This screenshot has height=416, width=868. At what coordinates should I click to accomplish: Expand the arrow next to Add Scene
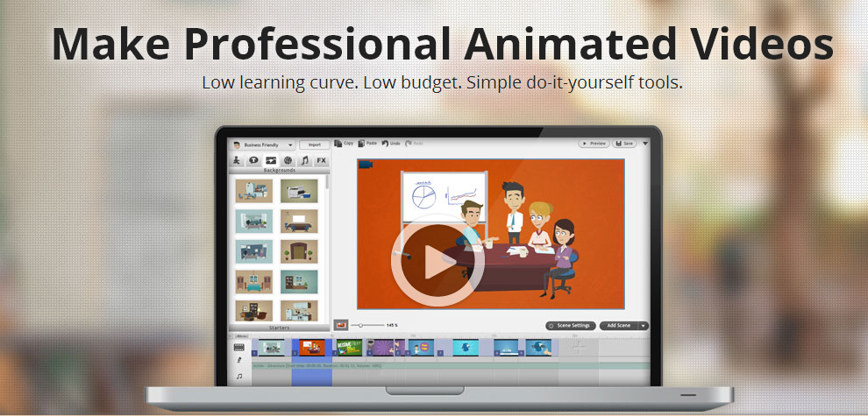(x=644, y=326)
